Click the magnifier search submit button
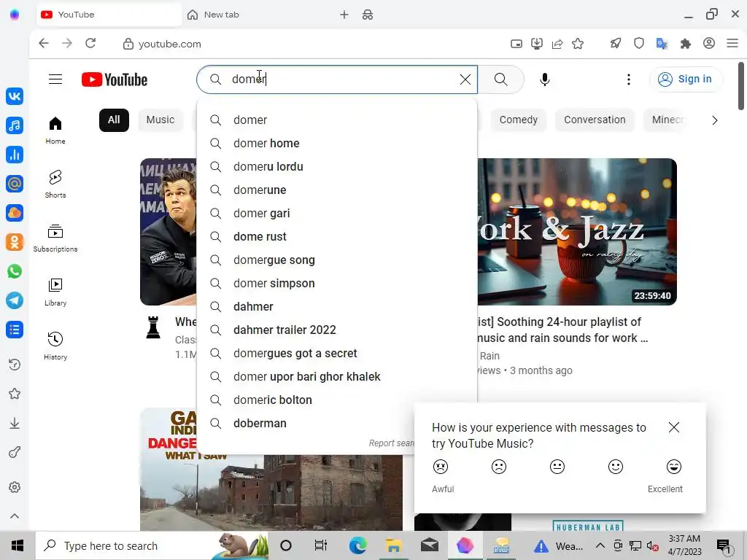This screenshot has height=560, width=747. [x=500, y=79]
